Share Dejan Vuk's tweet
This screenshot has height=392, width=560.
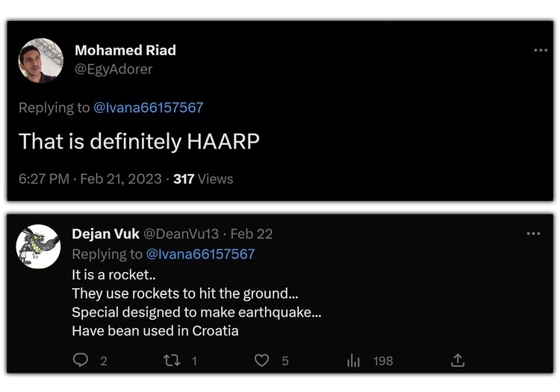tap(458, 361)
